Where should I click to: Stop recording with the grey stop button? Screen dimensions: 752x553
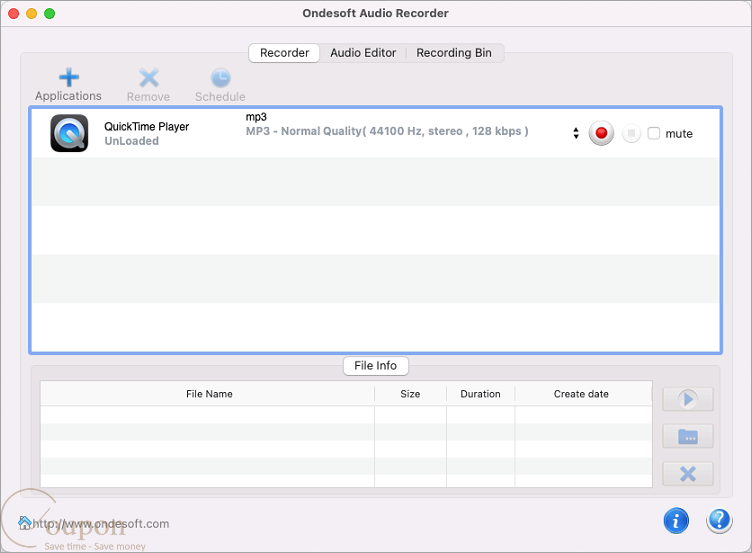[x=631, y=133]
